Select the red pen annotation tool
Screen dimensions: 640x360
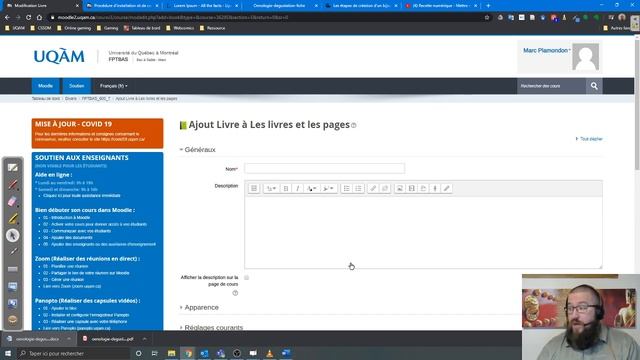click(x=13, y=184)
